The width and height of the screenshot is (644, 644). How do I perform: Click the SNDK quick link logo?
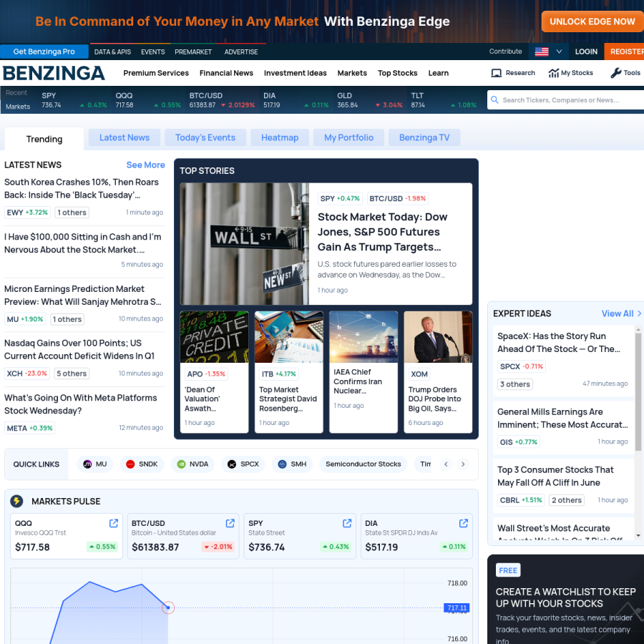click(130, 464)
